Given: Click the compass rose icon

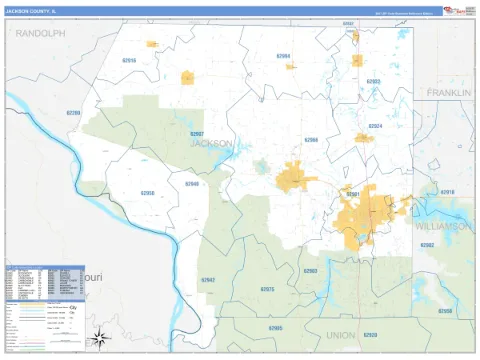Looking at the screenshot, I should coord(100,338).
